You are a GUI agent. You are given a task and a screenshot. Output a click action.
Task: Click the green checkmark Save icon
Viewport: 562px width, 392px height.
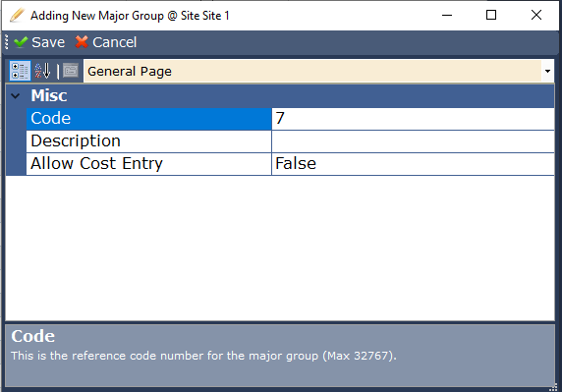click(21, 42)
